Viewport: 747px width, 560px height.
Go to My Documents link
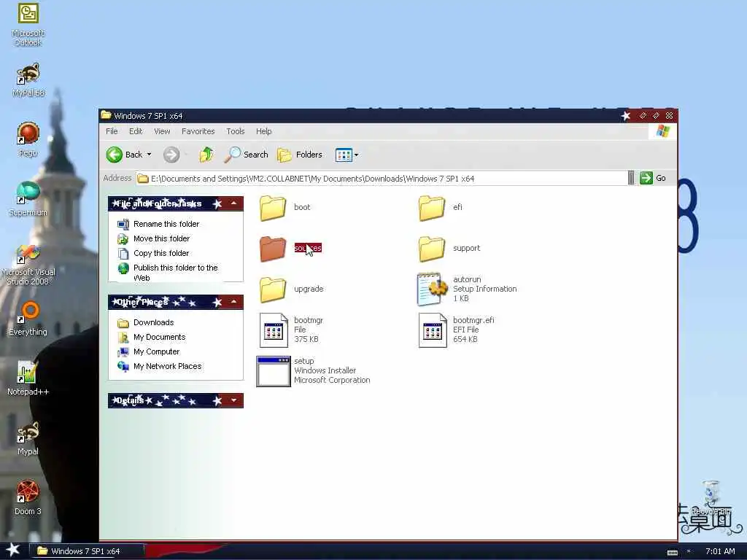tap(159, 337)
